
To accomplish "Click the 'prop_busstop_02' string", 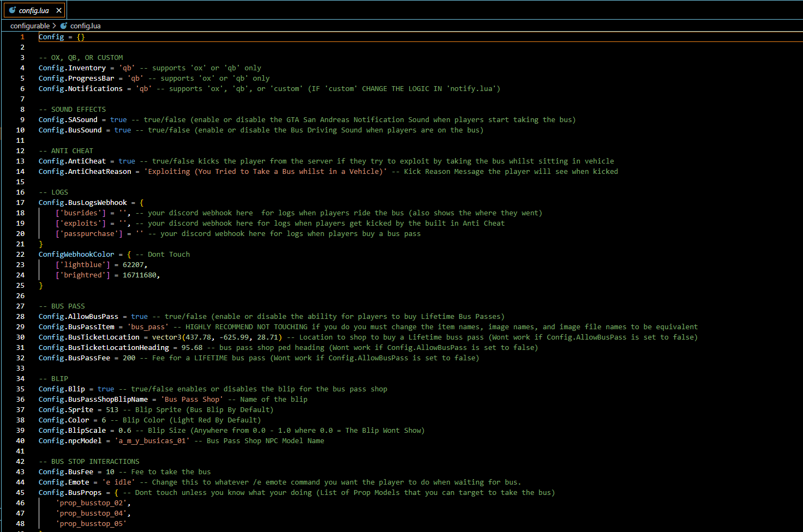I will coord(91,503).
